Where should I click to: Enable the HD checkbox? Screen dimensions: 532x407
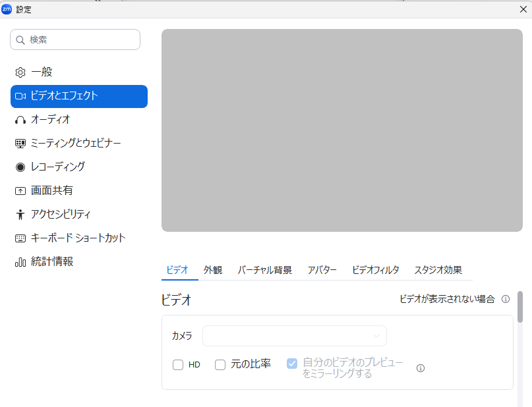pyautogui.click(x=178, y=365)
